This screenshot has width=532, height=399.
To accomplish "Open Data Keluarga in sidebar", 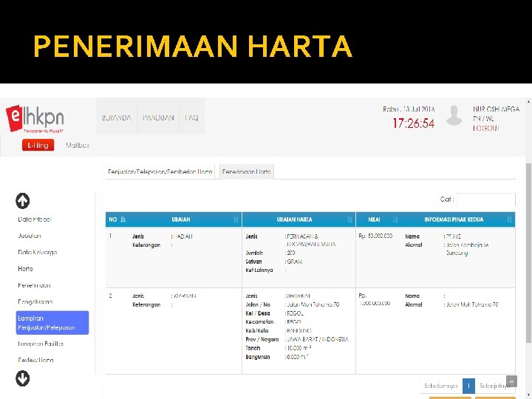I will point(38,252).
